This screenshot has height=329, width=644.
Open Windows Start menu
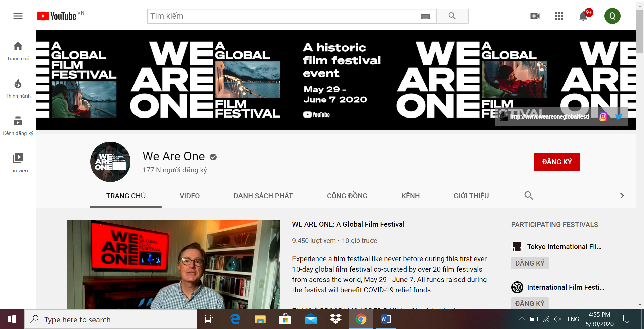(12, 319)
